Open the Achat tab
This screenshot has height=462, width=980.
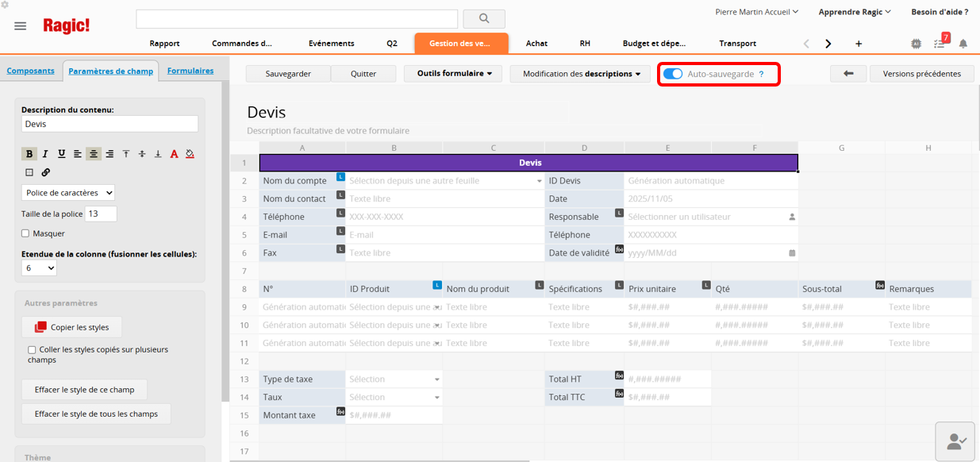point(536,44)
